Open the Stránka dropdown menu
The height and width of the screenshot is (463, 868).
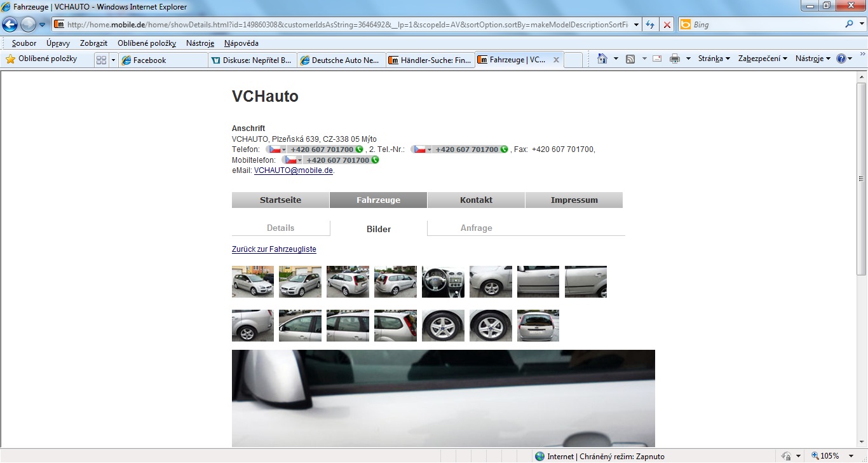pyautogui.click(x=714, y=59)
